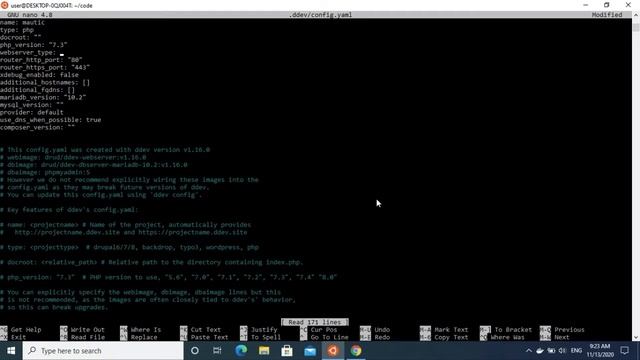The image size is (640, 360).
Task: Close the terminal window
Action: point(628,5)
